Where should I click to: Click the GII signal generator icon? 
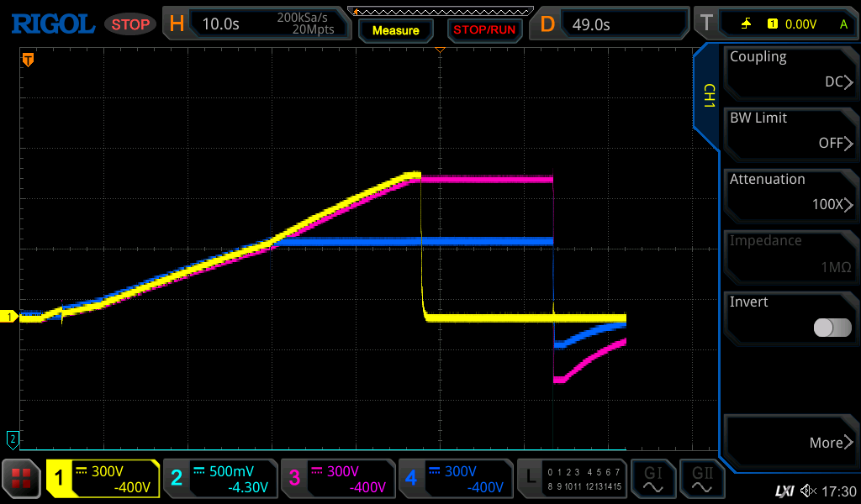702,479
